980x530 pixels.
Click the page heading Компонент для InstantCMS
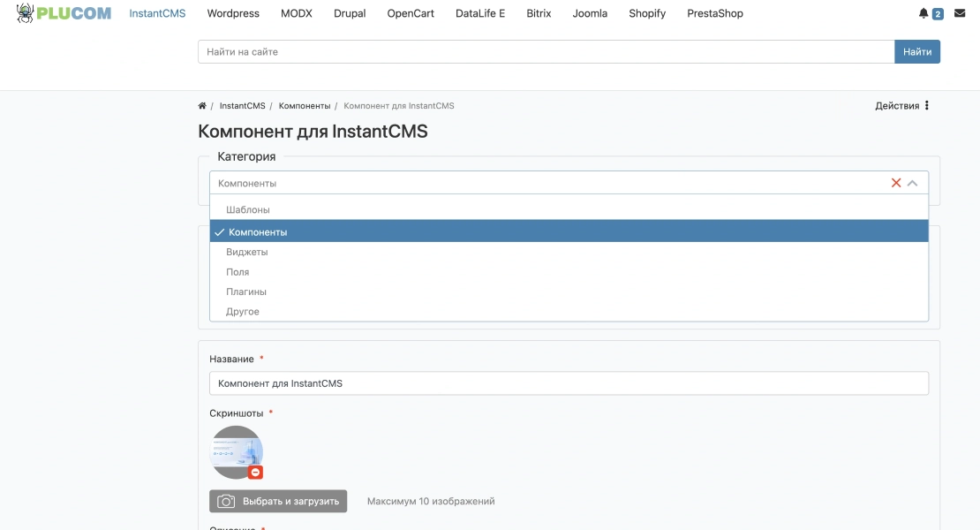[313, 132]
